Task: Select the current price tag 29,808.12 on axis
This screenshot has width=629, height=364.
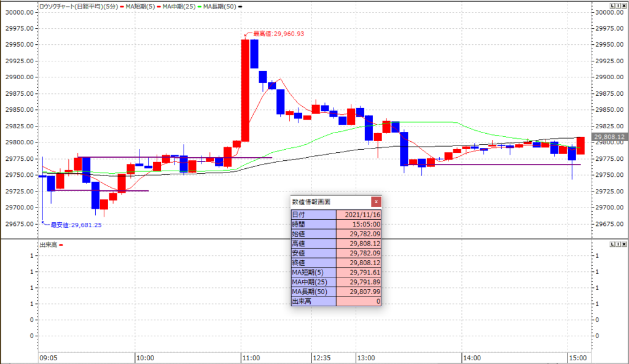Action: 609,137
